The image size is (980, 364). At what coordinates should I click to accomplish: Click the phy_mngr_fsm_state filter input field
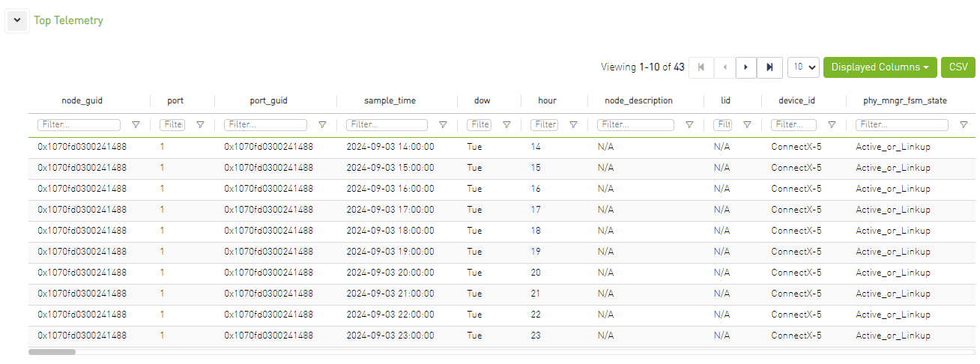pyautogui.click(x=901, y=125)
